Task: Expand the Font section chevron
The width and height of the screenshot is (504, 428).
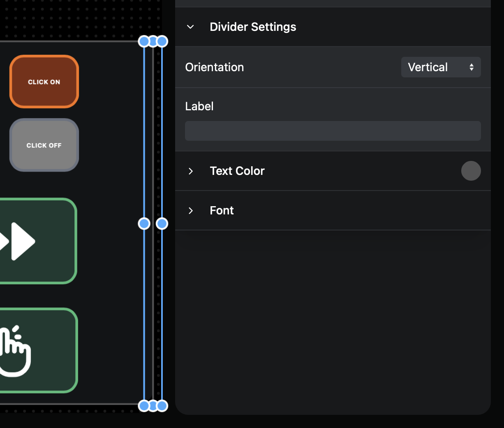Action: tap(190, 210)
